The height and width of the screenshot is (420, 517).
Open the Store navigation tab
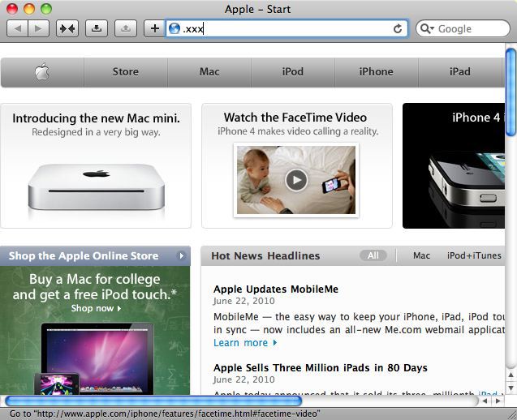click(x=126, y=72)
